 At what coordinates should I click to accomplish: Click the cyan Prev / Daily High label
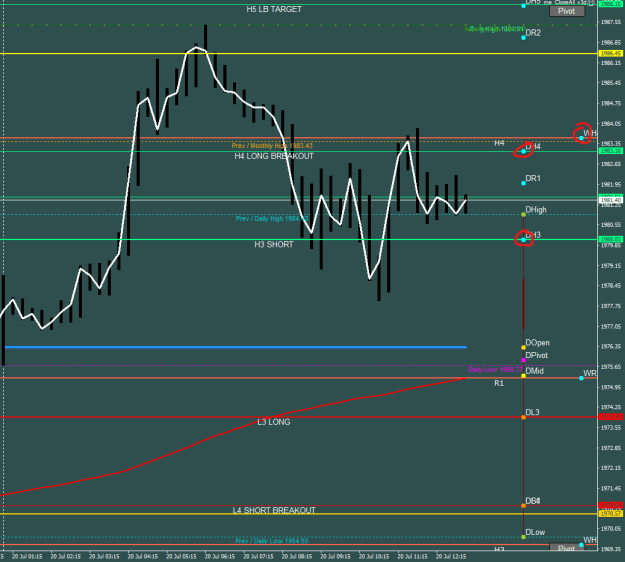271,219
